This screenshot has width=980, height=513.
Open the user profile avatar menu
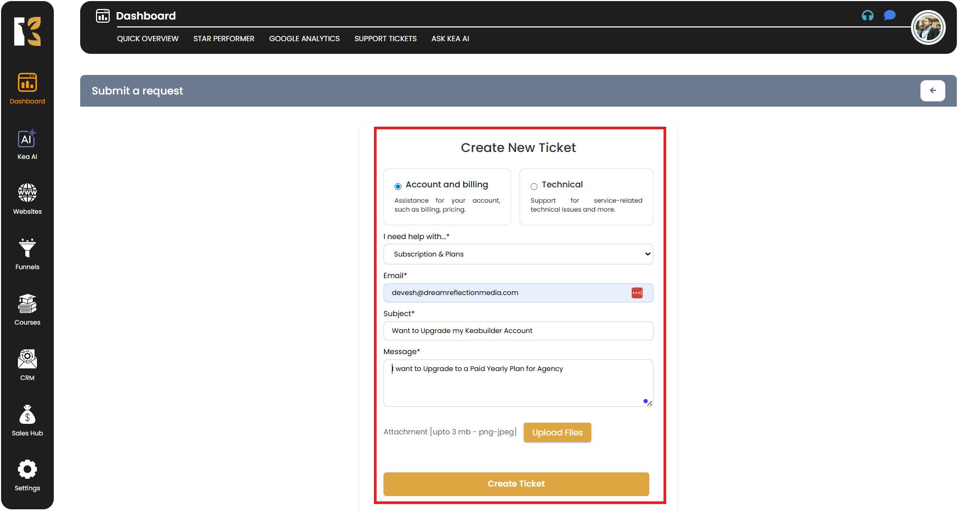[x=928, y=28]
